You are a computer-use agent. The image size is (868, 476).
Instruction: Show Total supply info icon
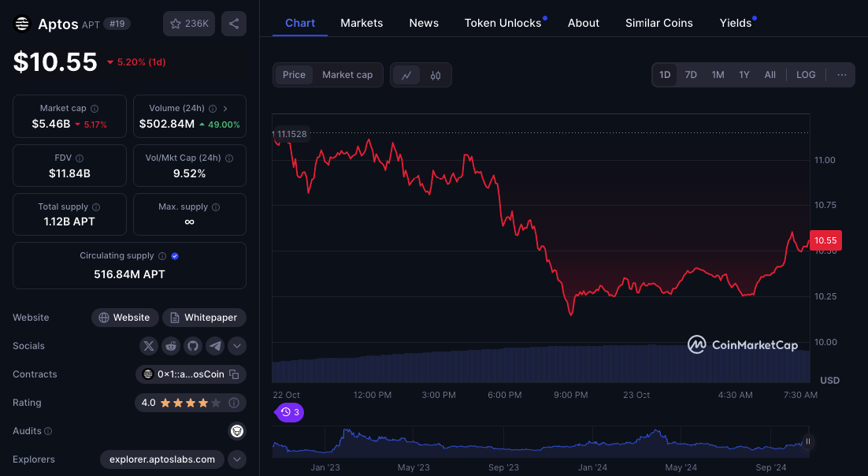pyautogui.click(x=96, y=206)
